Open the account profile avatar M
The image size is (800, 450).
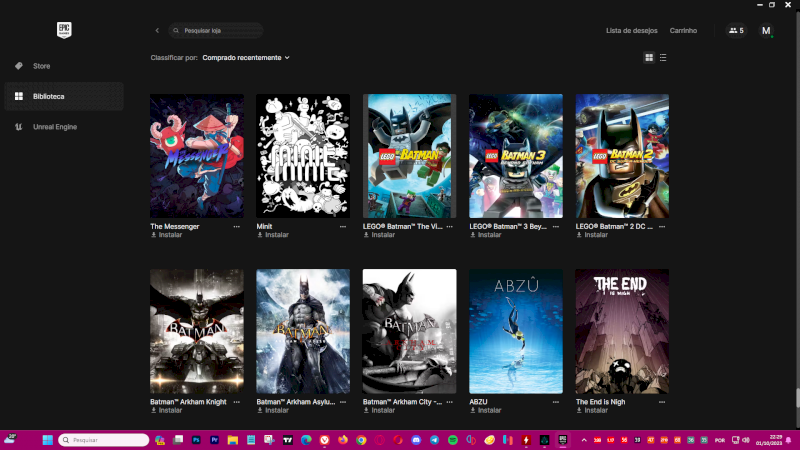coord(766,31)
